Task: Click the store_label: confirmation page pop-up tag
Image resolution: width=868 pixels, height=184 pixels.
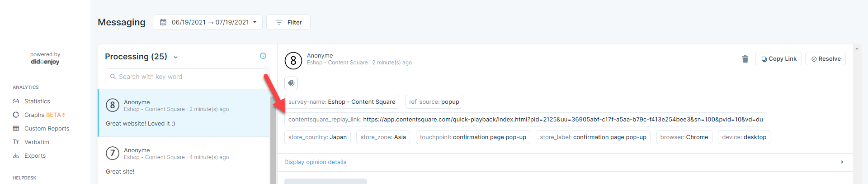Action: point(593,137)
